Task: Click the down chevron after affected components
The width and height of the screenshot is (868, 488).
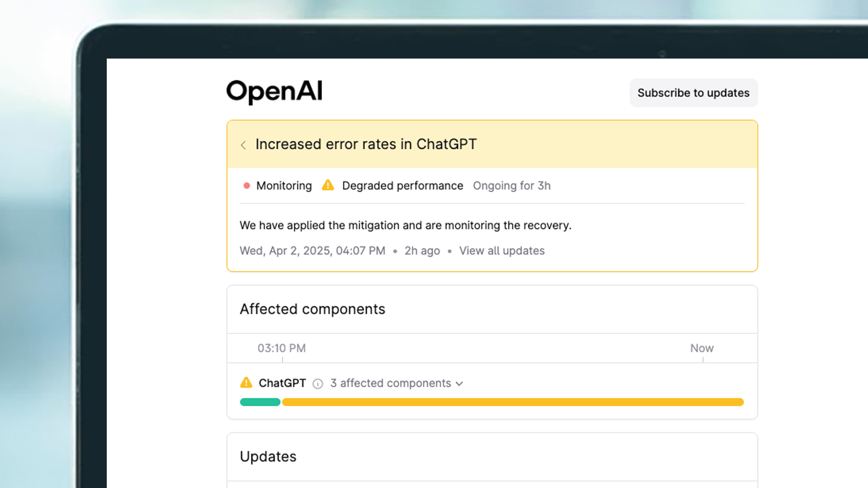Action: (x=460, y=384)
